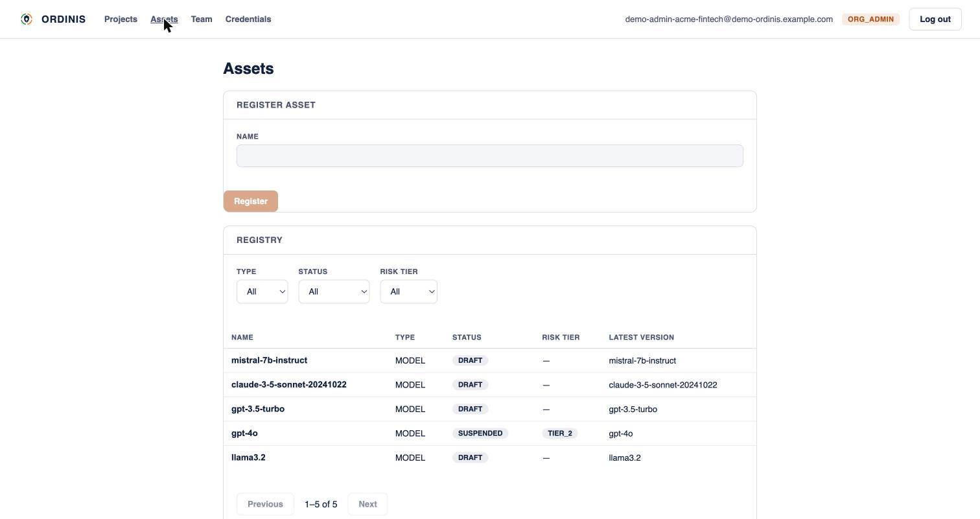The image size is (980, 519).
Task: Open the claude-3-5-sonnet-20241022 asset name
Action: [289, 385]
